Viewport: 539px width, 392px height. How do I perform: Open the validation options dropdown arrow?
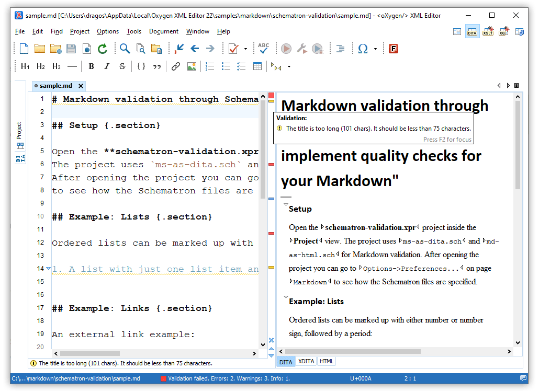pos(245,49)
